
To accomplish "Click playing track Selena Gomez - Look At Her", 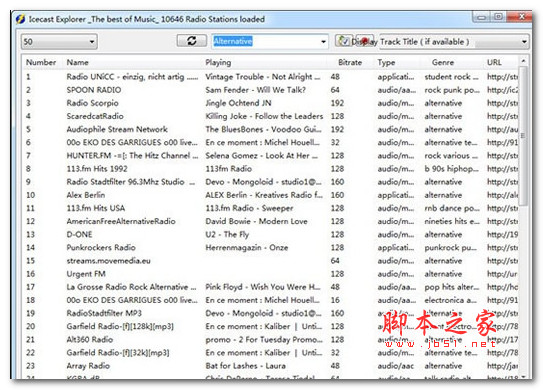I will (261, 156).
